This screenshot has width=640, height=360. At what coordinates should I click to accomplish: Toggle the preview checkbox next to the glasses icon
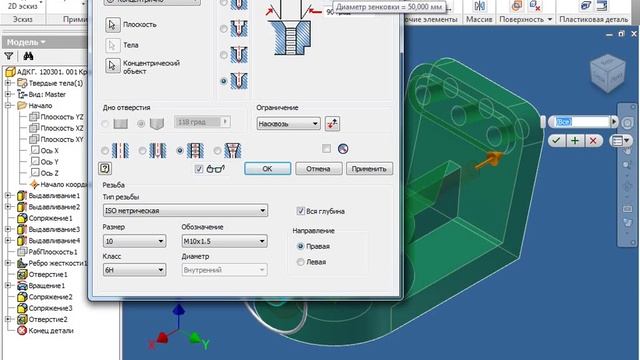pos(199,169)
